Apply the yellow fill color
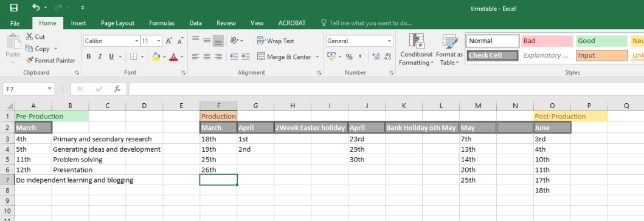 tap(156, 56)
